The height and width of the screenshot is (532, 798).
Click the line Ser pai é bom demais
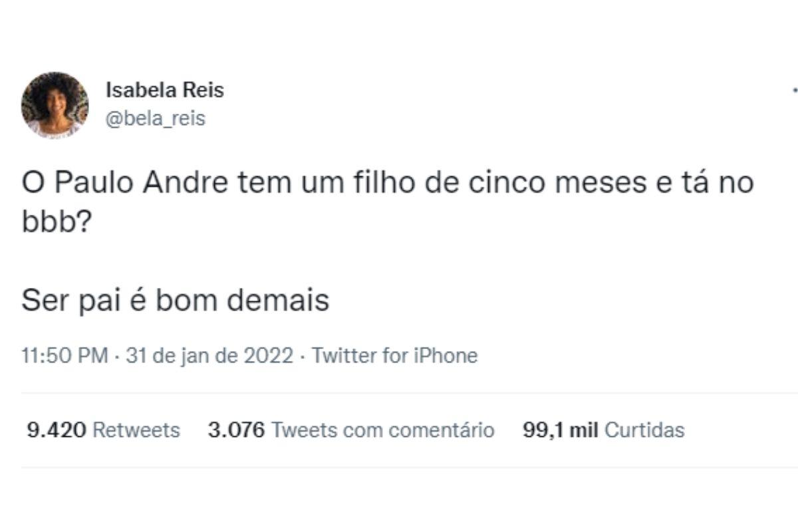[175, 301]
